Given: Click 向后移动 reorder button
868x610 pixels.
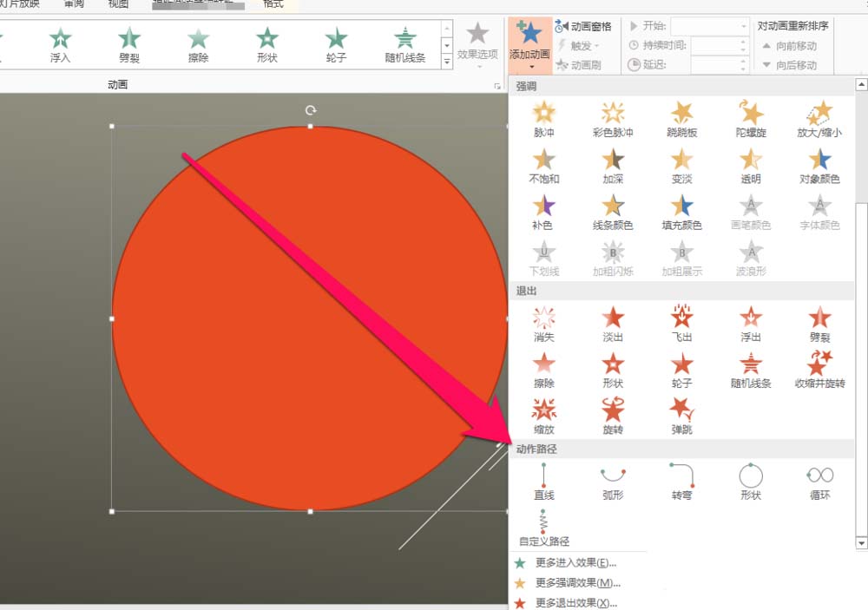Looking at the screenshot, I should point(790,65).
